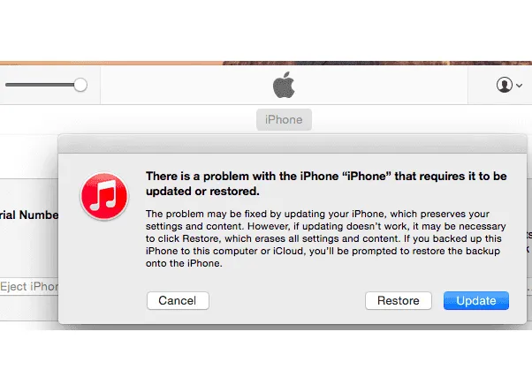Click the Update button
This screenshot has width=532, height=392.
[476, 300]
